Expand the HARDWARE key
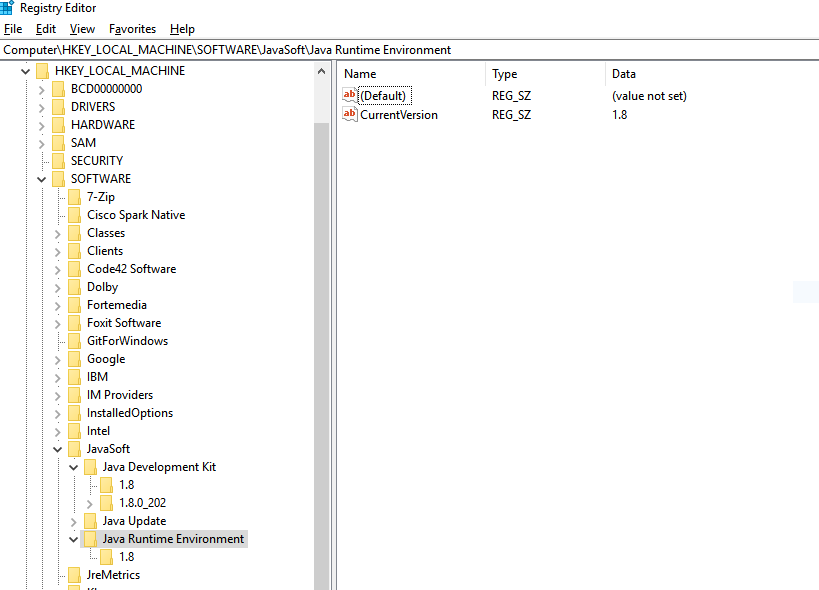819x590 pixels. click(x=42, y=126)
